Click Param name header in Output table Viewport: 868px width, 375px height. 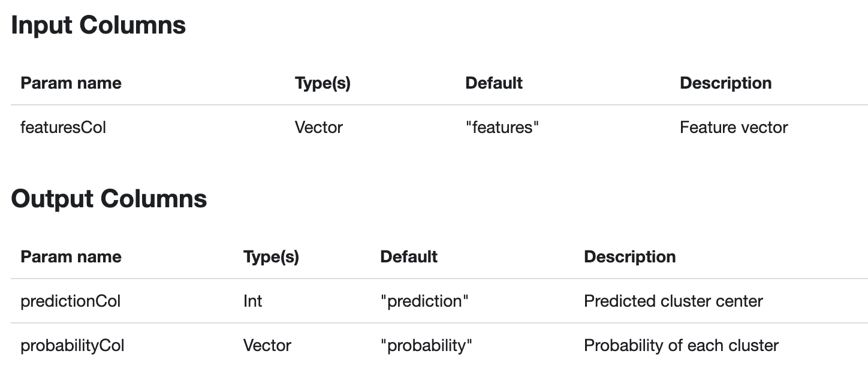(71, 256)
